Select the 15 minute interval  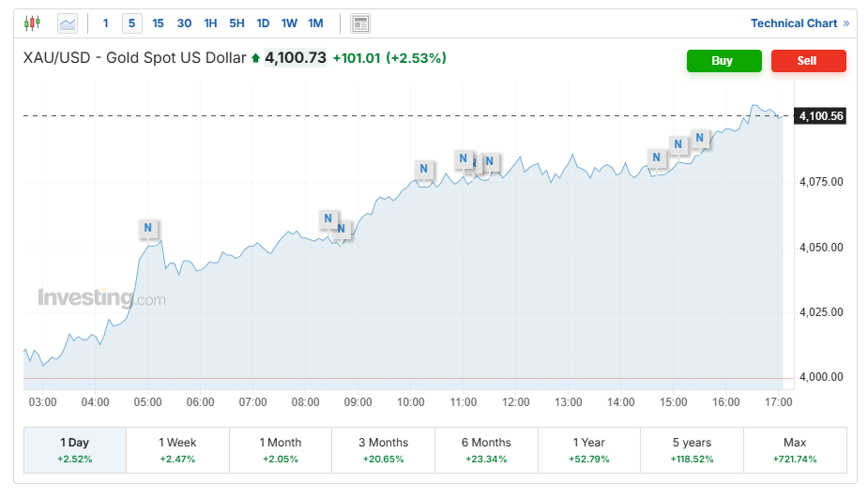coord(158,23)
